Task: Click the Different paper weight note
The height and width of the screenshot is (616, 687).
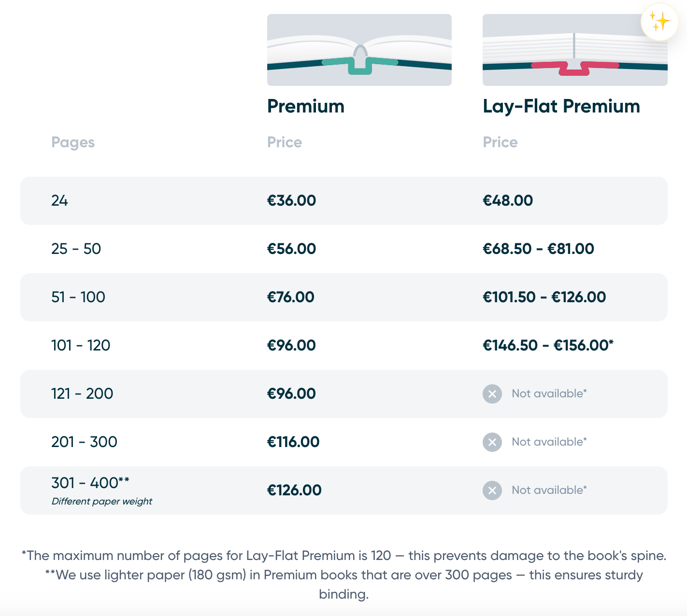Action: 102,502
